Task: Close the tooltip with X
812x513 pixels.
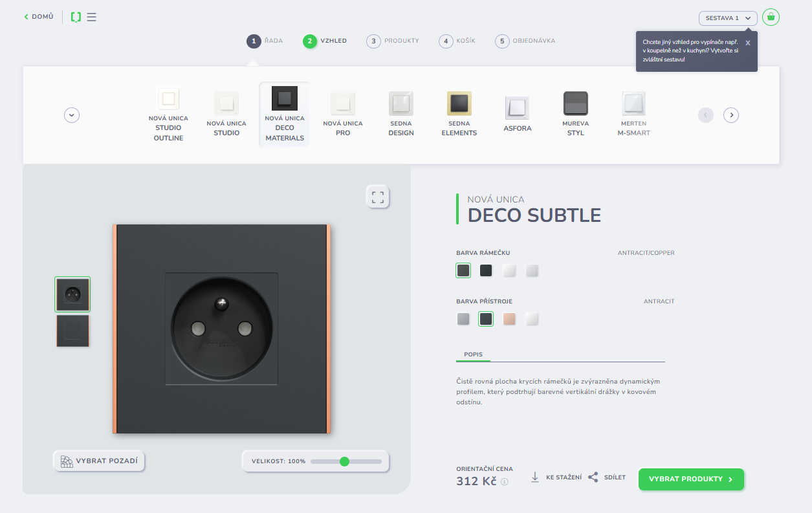Action: 747,43
